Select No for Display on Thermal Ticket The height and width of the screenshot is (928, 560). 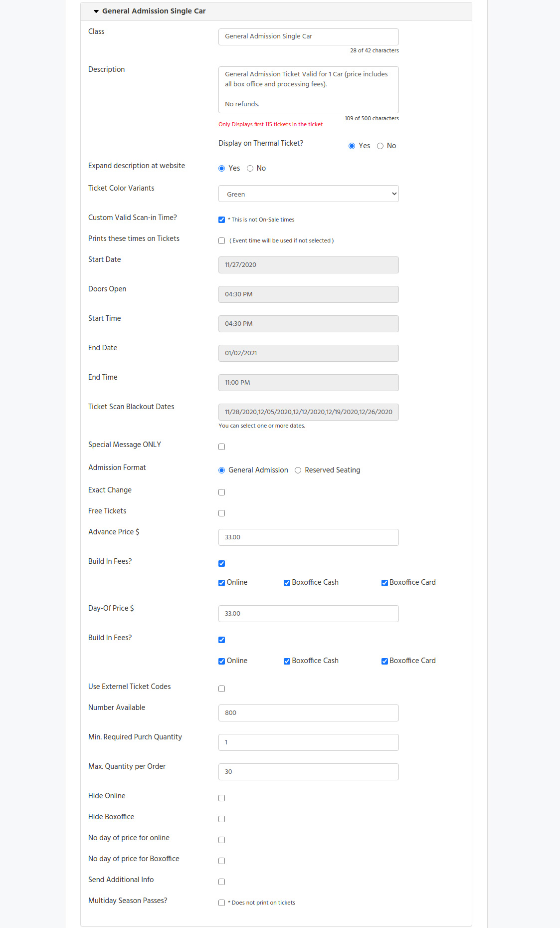pos(380,146)
